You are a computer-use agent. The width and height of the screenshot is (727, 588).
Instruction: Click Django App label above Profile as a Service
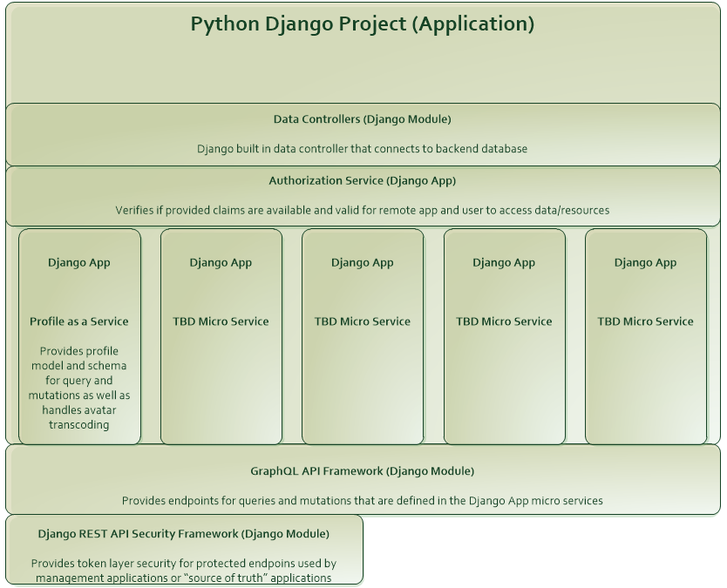pos(78,263)
